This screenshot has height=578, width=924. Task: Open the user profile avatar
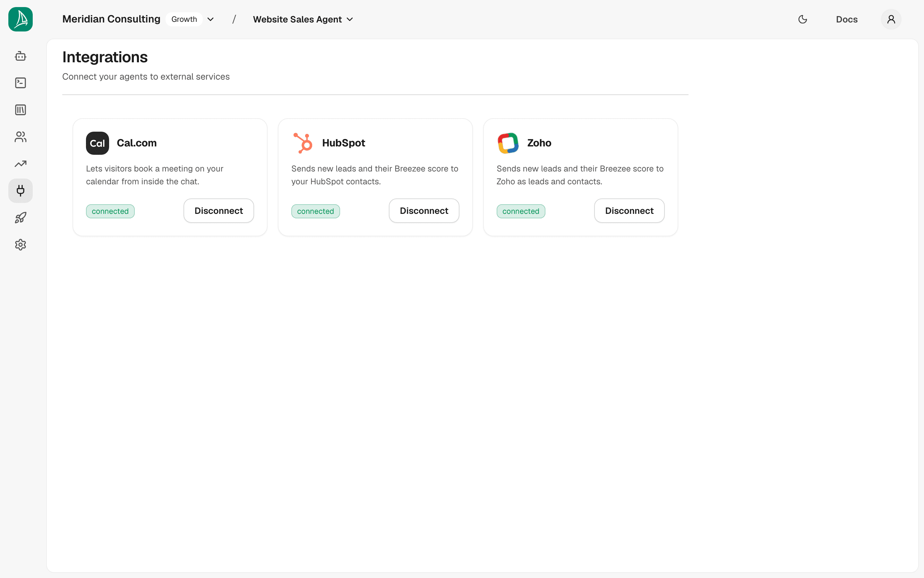point(891,19)
